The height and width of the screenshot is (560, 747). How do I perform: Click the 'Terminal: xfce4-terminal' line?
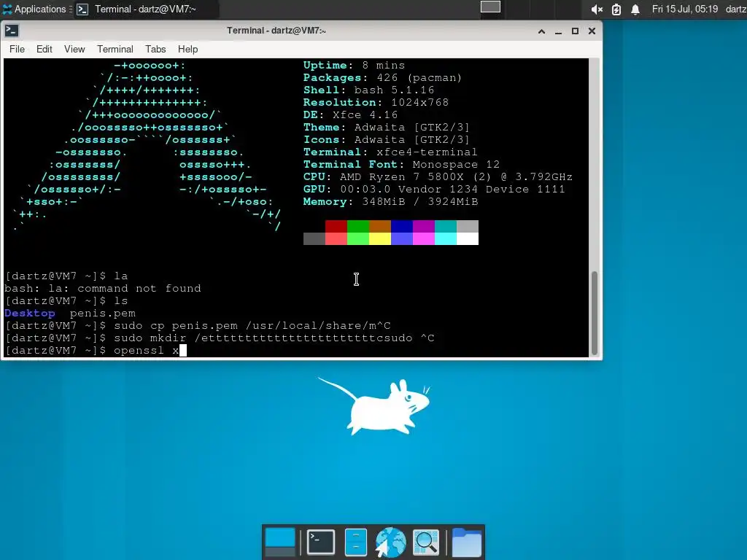(390, 152)
